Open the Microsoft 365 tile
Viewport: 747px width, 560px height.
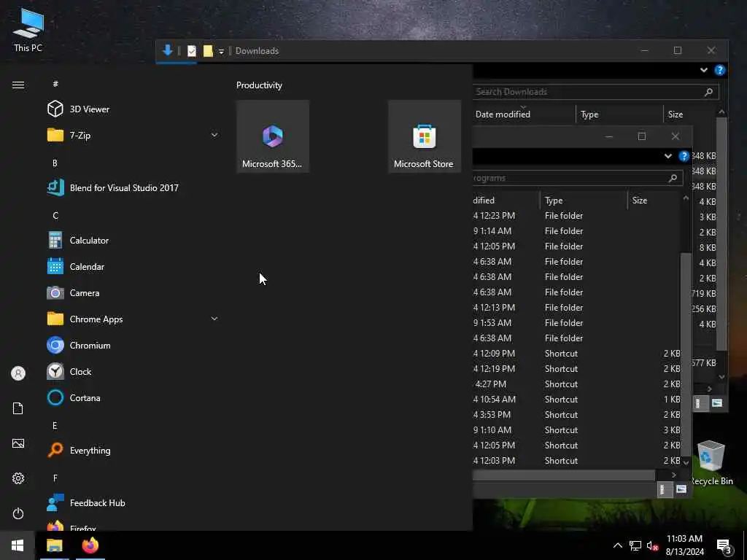pyautogui.click(x=273, y=136)
